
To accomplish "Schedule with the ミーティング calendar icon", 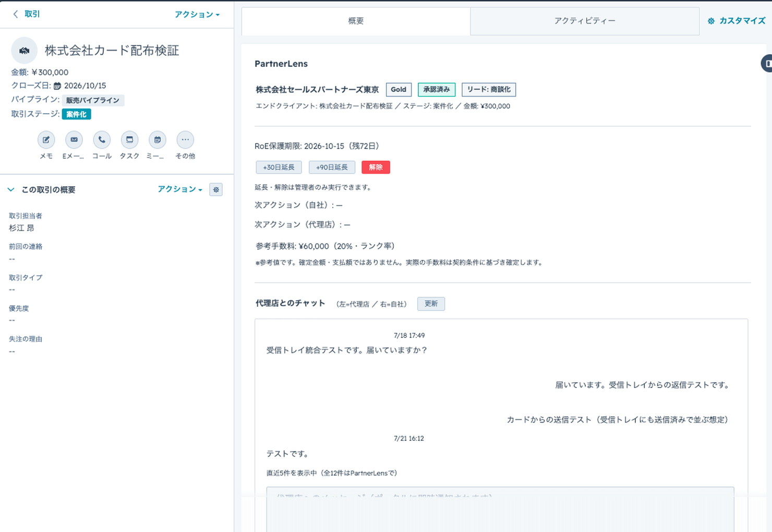I will coord(157,140).
